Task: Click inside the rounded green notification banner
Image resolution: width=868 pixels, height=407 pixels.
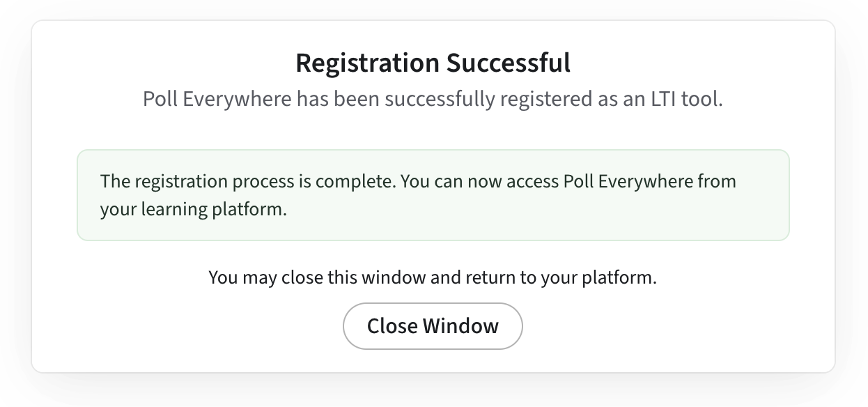Action: tap(433, 195)
